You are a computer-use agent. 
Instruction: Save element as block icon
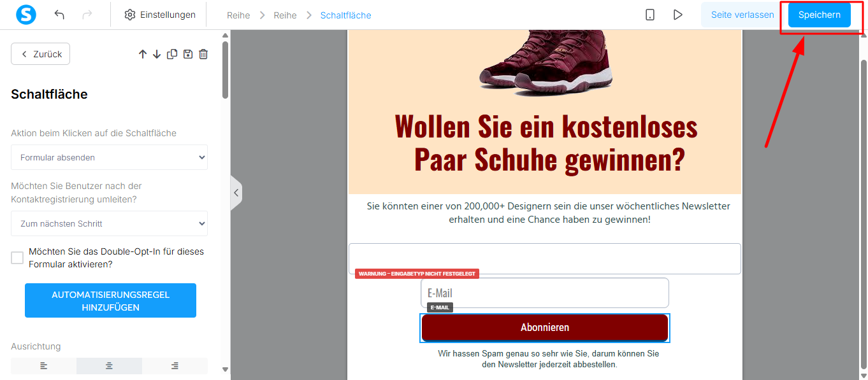(187, 54)
